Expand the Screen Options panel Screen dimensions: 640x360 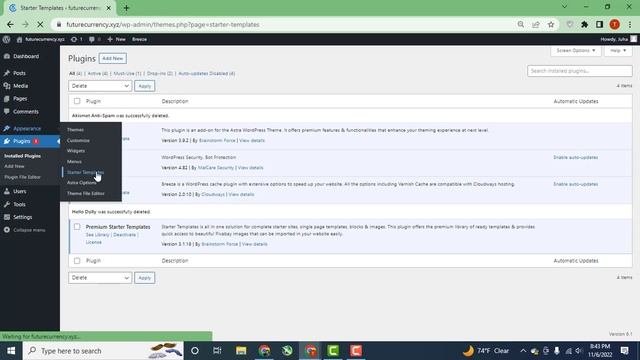coord(576,50)
